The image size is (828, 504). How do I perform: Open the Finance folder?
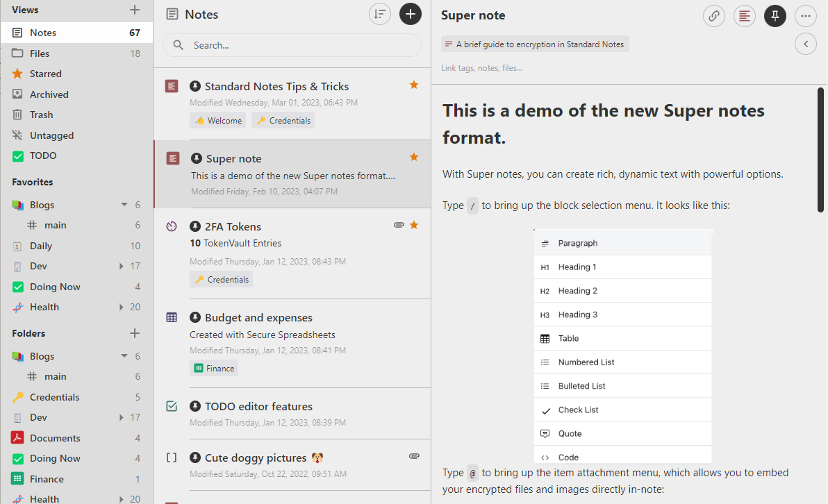(x=76, y=479)
